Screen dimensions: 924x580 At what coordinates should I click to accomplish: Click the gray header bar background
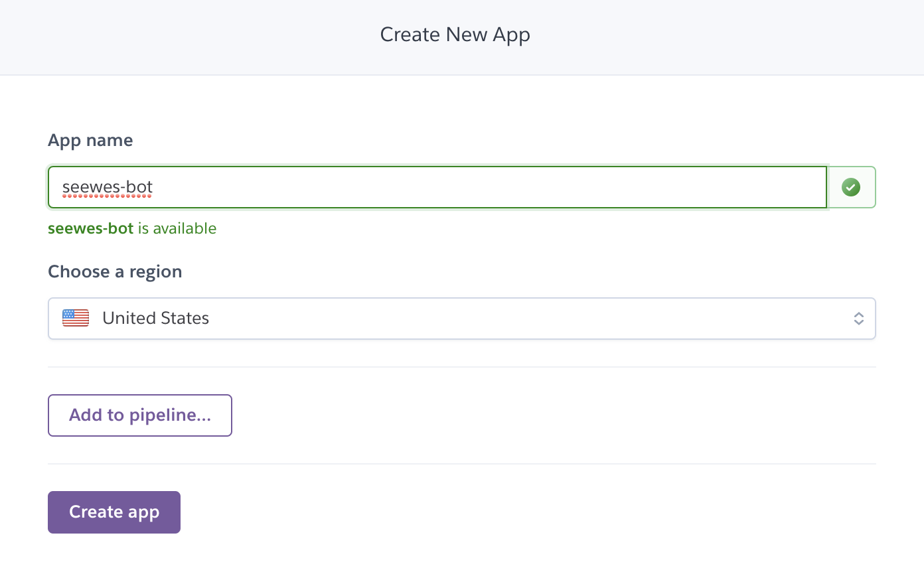click(730, 37)
